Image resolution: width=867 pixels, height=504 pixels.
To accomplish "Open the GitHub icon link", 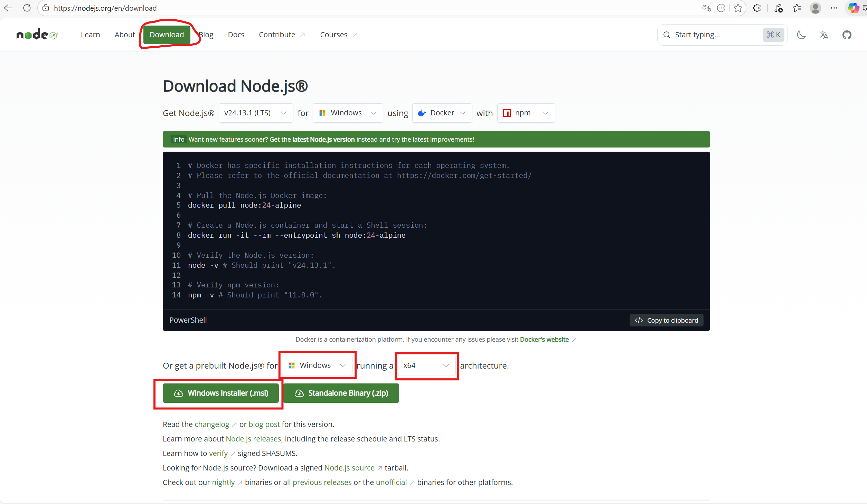I will pos(847,35).
